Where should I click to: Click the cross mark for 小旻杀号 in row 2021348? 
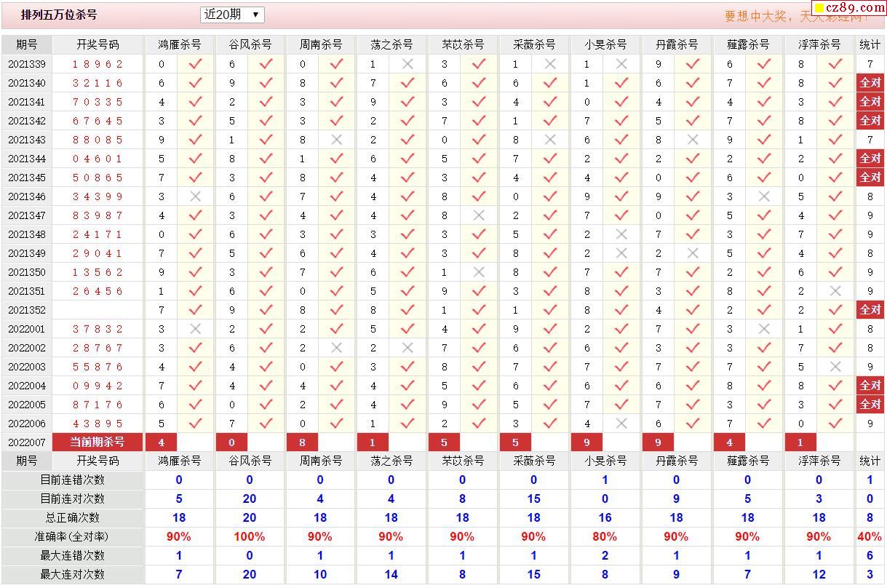(x=621, y=234)
